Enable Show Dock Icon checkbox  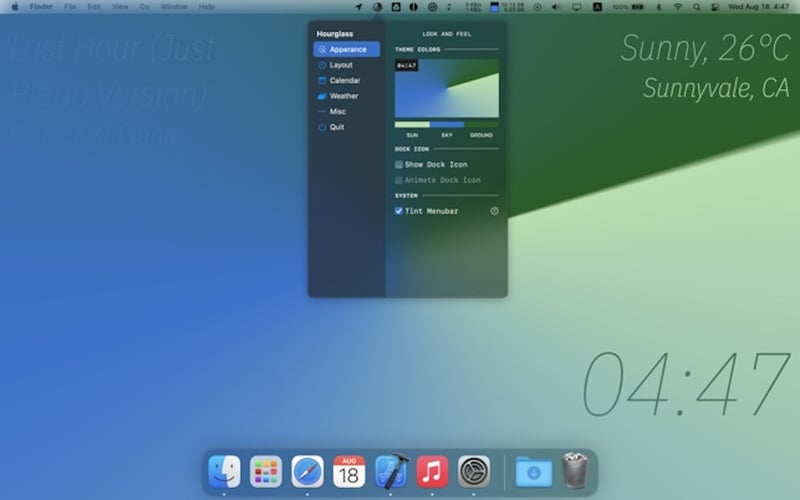[398, 164]
